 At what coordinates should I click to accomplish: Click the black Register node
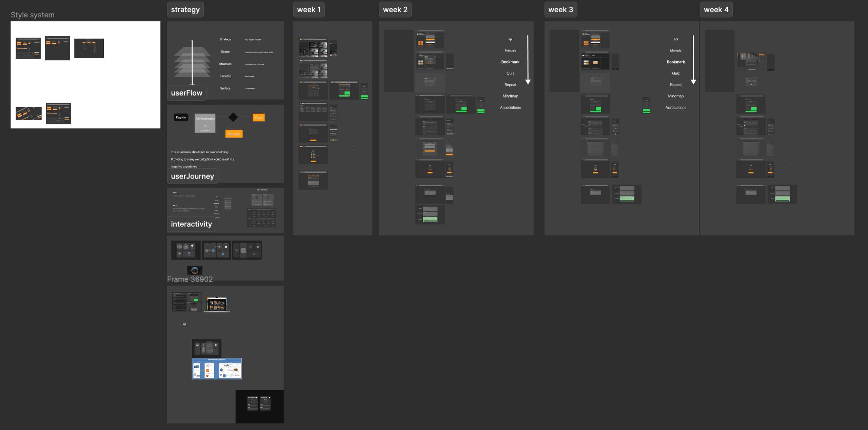pos(181,117)
